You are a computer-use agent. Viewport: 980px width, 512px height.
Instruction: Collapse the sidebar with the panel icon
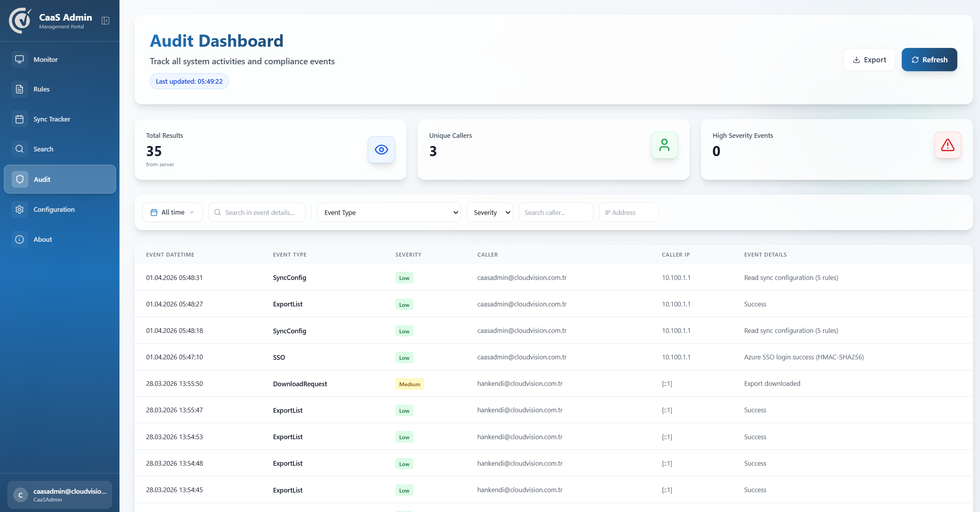click(x=105, y=21)
